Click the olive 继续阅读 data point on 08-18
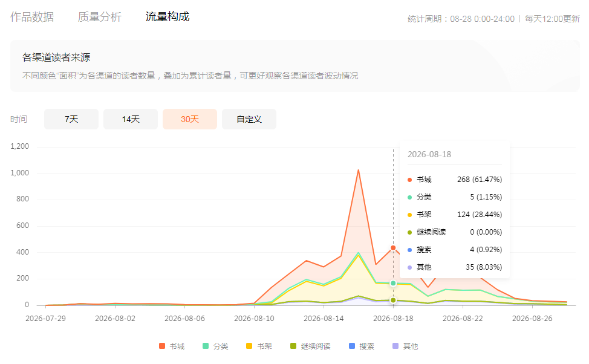This screenshot has width=589, height=364. [393, 300]
